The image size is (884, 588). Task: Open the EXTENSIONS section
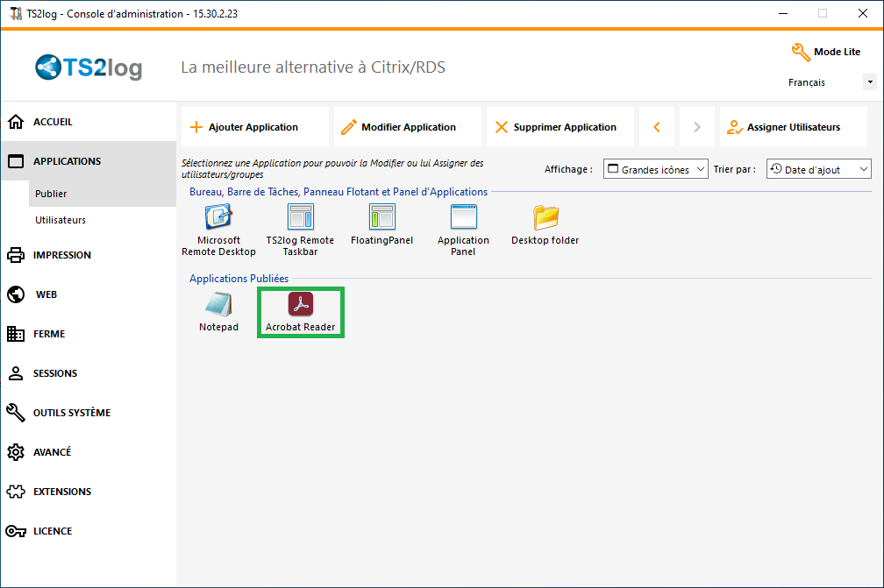[x=89, y=492]
